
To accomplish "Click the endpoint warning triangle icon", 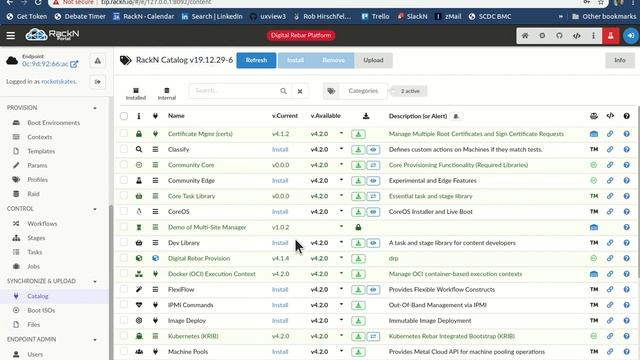I will 98,61.
